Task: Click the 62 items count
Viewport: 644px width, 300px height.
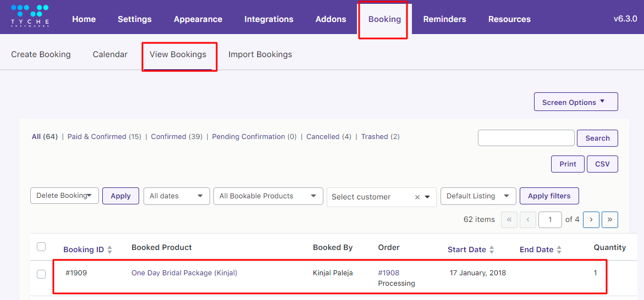Action: pyautogui.click(x=480, y=220)
